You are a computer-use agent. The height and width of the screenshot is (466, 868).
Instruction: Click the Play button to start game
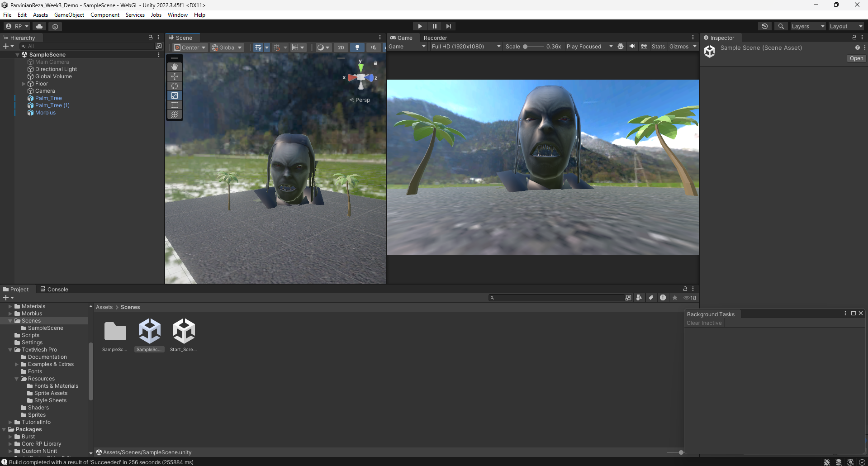(420, 26)
